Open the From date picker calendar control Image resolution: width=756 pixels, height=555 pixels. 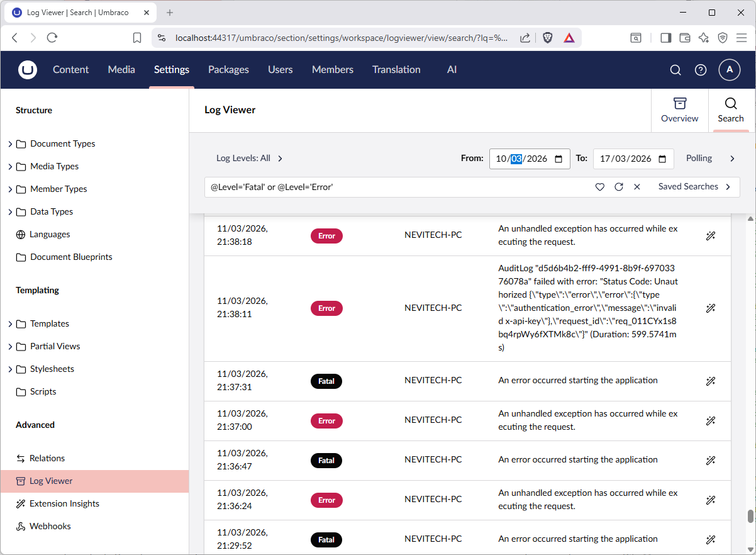559,159
